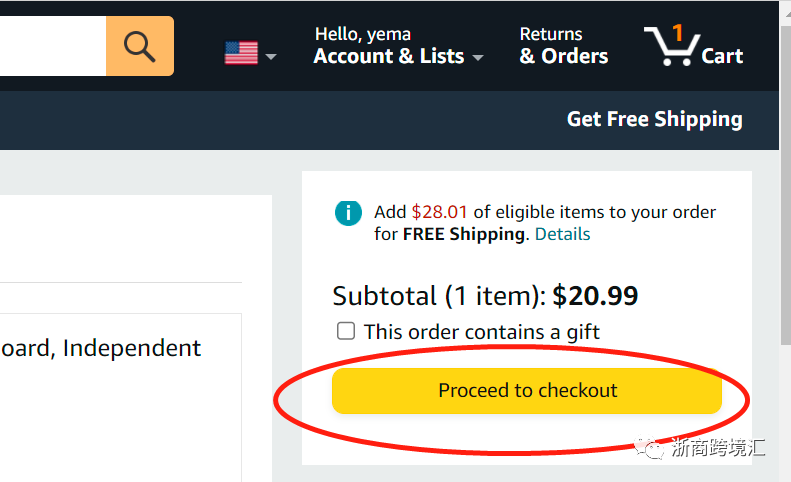This screenshot has height=482, width=791.
Task: Click 'This order contains a gift' label
Action: pyautogui.click(x=482, y=331)
